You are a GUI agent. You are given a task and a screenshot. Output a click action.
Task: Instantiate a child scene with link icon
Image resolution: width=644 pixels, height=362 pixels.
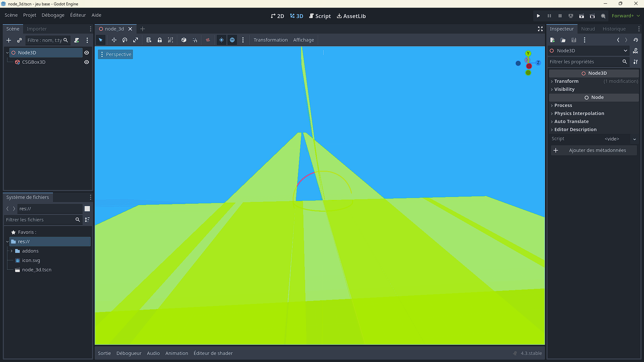pyautogui.click(x=19, y=40)
